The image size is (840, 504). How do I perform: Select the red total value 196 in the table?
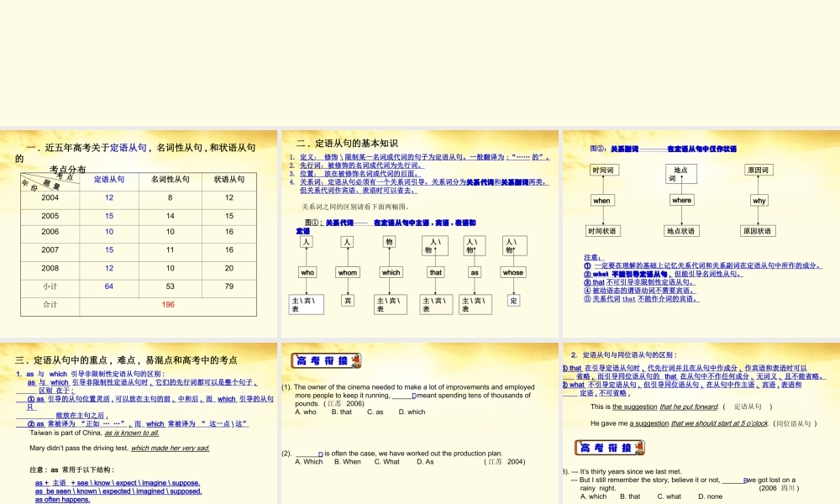168,305
